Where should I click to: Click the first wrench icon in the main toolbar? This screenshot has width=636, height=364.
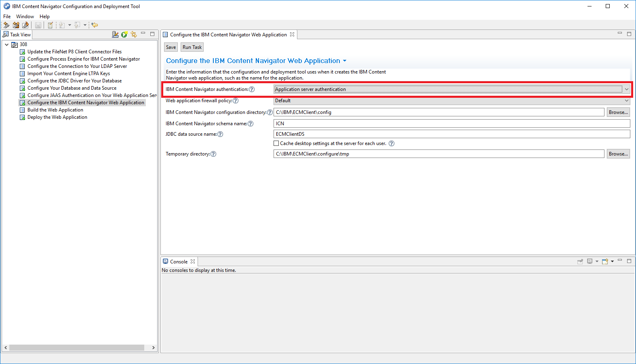[x=6, y=25]
